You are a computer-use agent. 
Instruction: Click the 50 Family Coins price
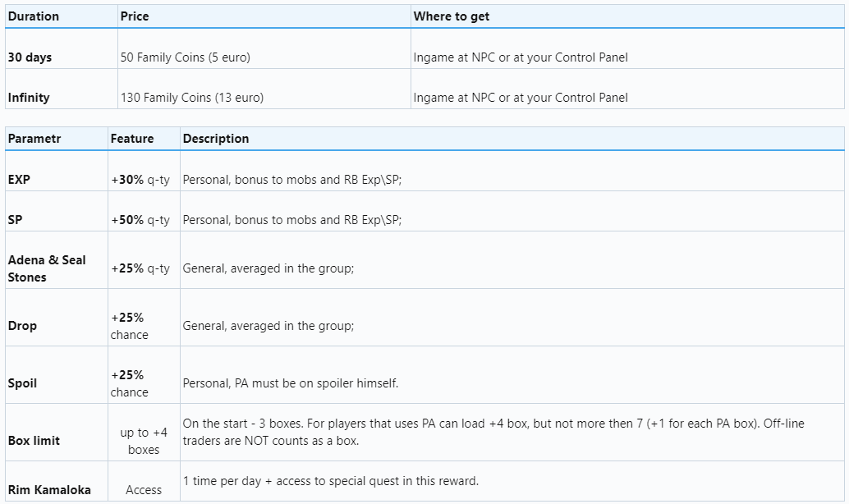click(185, 57)
